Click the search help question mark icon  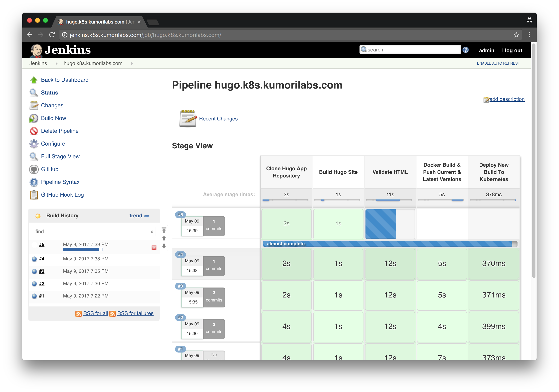click(465, 50)
